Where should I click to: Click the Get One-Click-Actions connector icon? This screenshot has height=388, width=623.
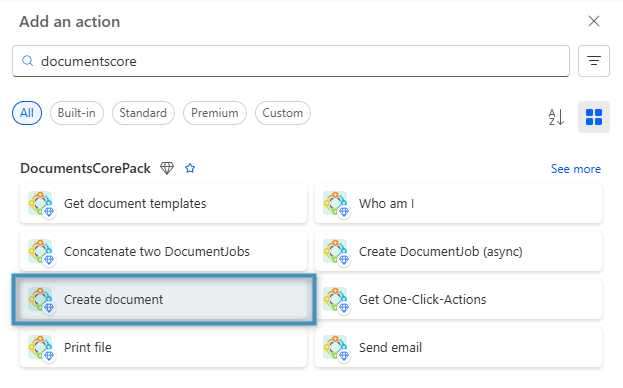tap(336, 300)
